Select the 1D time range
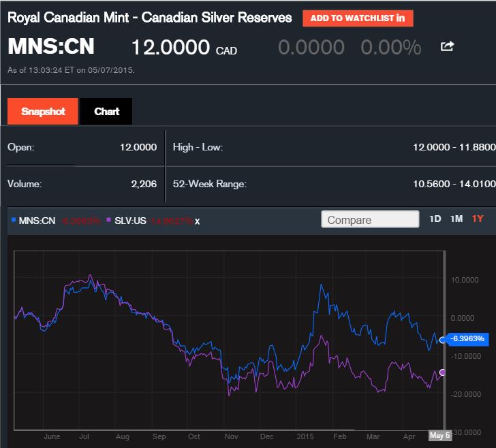The width and height of the screenshot is (496, 448). coord(435,219)
